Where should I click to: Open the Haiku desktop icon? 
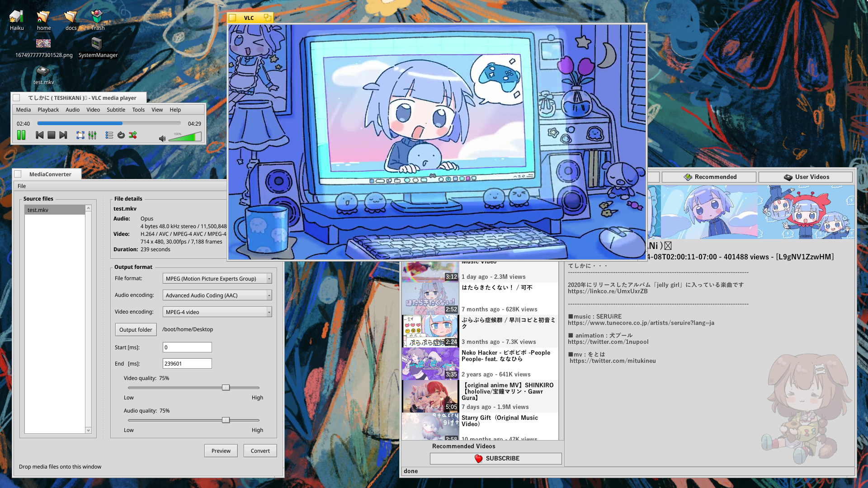click(17, 20)
